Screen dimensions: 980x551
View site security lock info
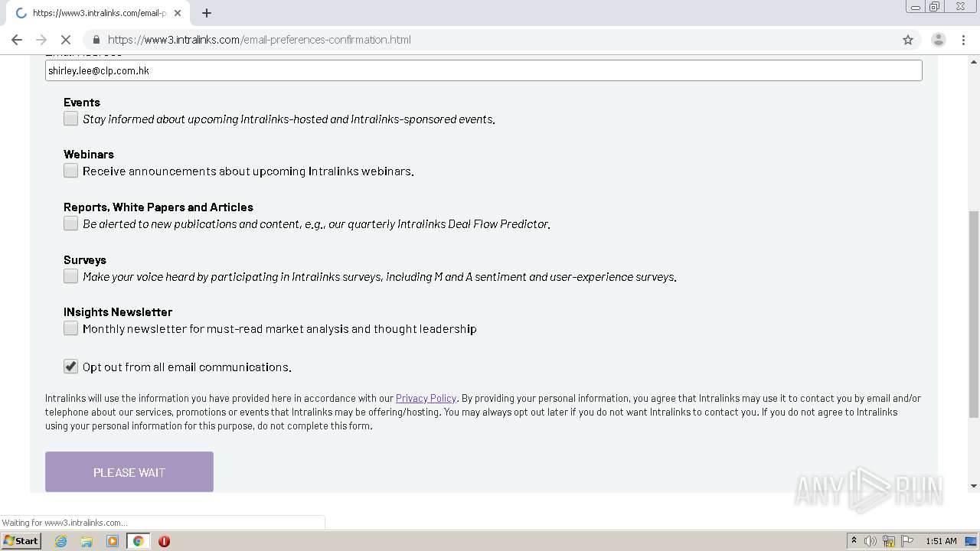(x=96, y=40)
